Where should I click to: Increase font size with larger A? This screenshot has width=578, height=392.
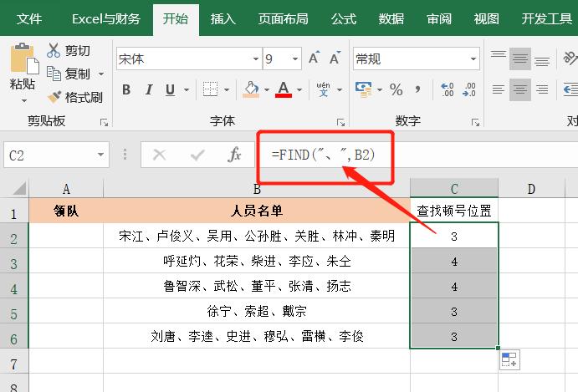pos(314,58)
